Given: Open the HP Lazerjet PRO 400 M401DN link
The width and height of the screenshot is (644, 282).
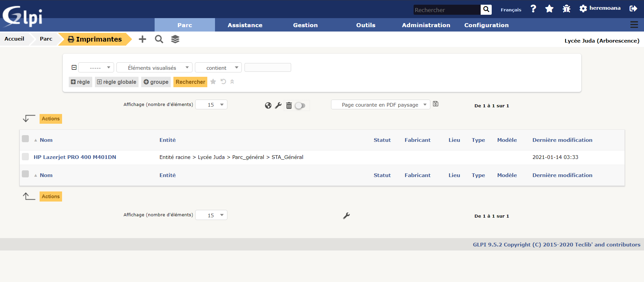Looking at the screenshot, I should pyautogui.click(x=75, y=157).
